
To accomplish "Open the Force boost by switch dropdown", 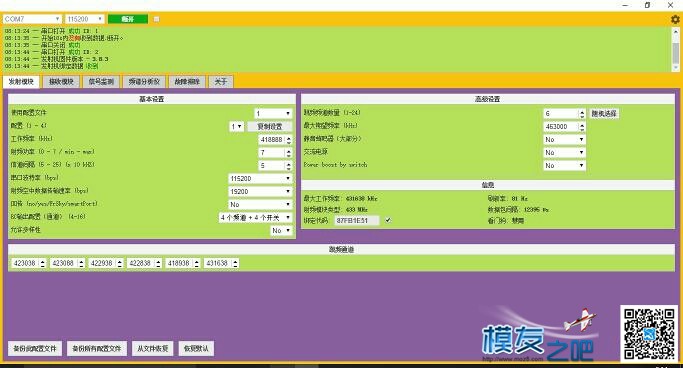I will tap(564, 165).
